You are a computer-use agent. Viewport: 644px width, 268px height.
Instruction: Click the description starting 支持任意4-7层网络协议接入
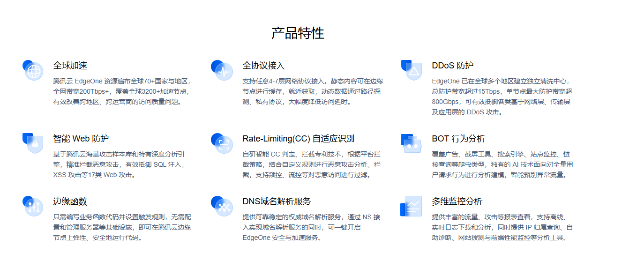(x=313, y=91)
